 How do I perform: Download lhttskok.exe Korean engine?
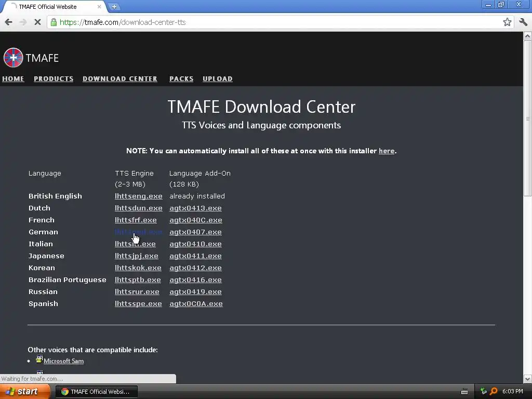[138, 268]
